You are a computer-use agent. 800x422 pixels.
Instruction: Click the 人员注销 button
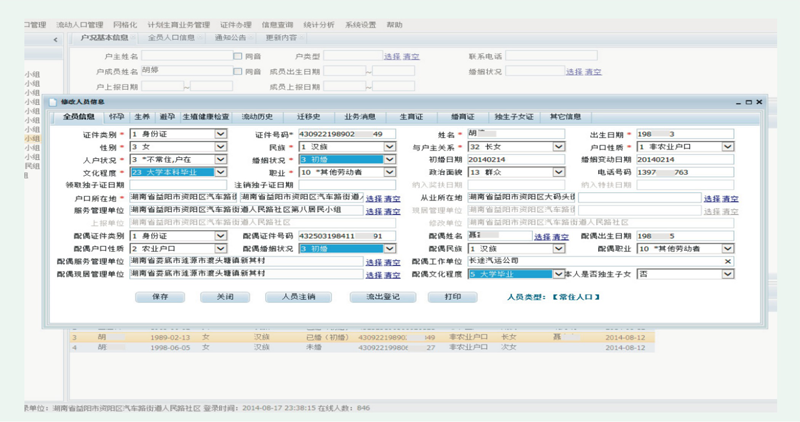click(x=298, y=297)
